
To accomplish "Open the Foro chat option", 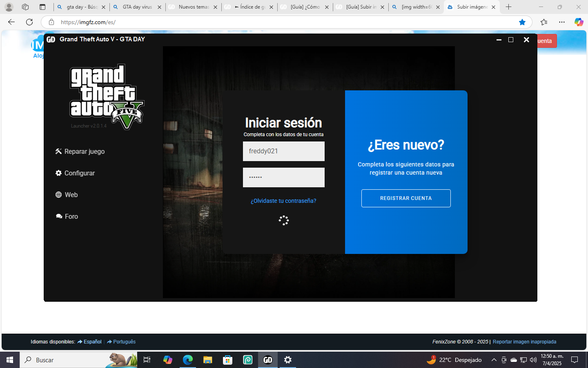I will [67, 216].
